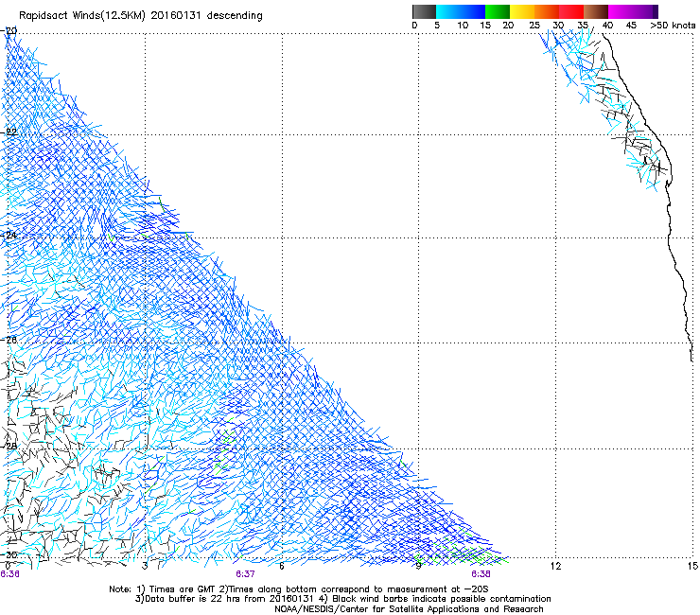
Task: Click the "25" label under the color scale
Action: (534, 26)
